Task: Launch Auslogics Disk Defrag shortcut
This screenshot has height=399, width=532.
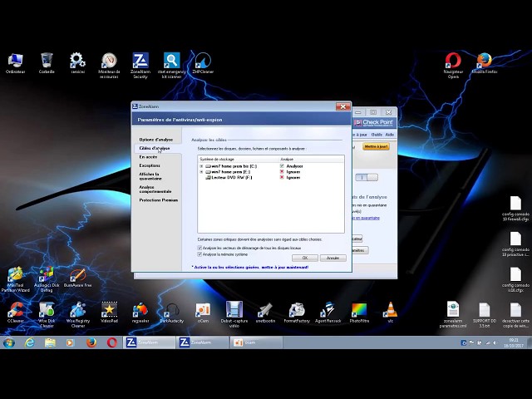Action: click(47, 279)
